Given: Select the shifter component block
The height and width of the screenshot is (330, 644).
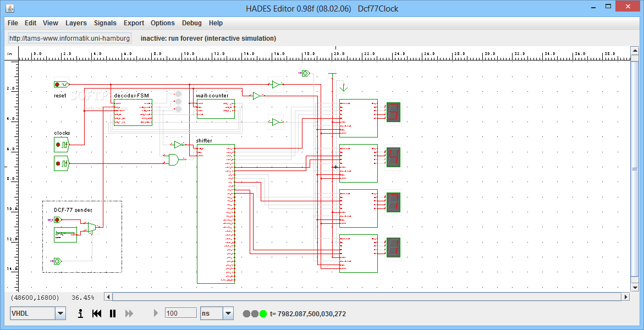Looking at the screenshot, I should pos(216,214).
